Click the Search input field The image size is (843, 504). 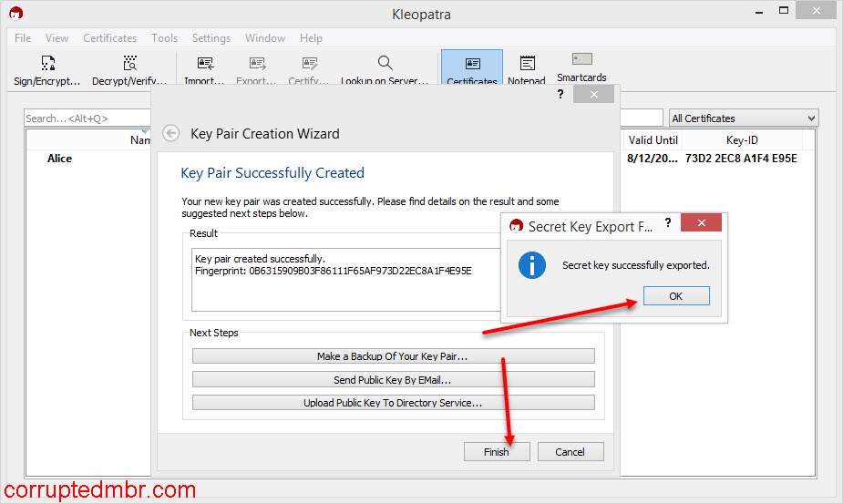coord(87,118)
